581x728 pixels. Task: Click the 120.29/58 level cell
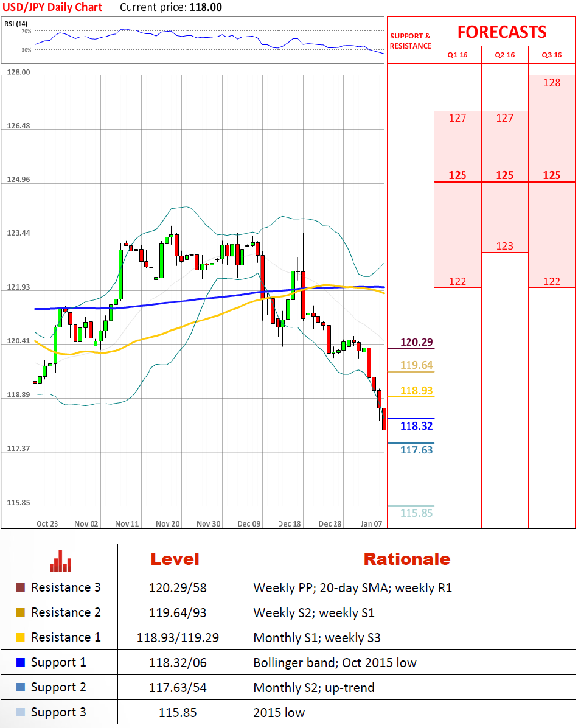(178, 588)
